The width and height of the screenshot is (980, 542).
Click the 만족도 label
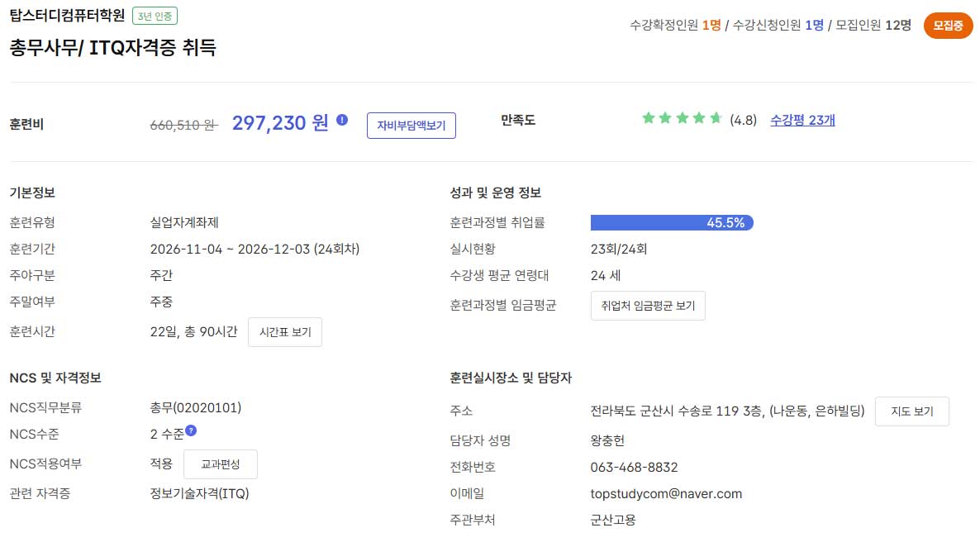518,120
